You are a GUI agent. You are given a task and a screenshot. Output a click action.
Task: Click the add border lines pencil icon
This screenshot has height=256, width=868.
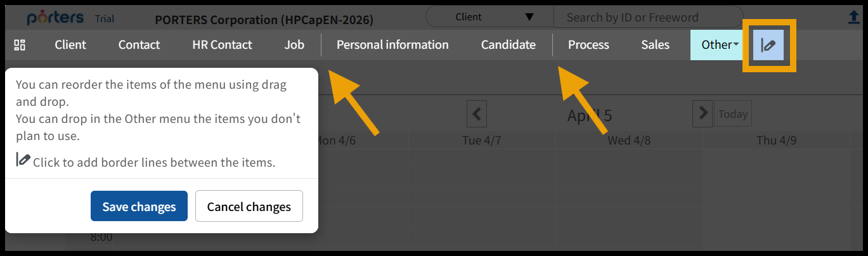pos(768,45)
